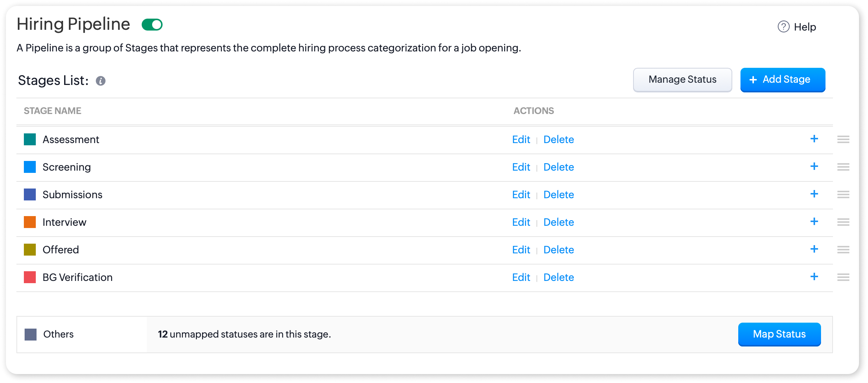Image resolution: width=868 pixels, height=383 pixels.
Task: Click the Help question mark icon
Action: [783, 27]
